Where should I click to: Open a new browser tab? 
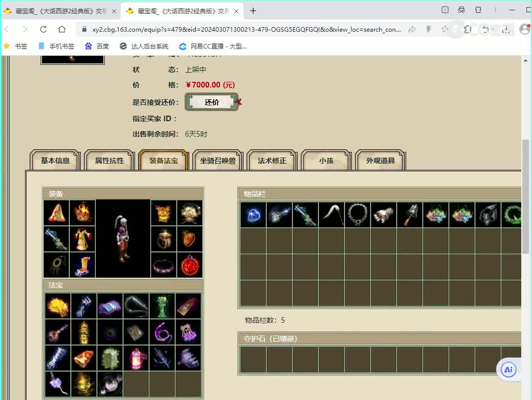point(253,11)
